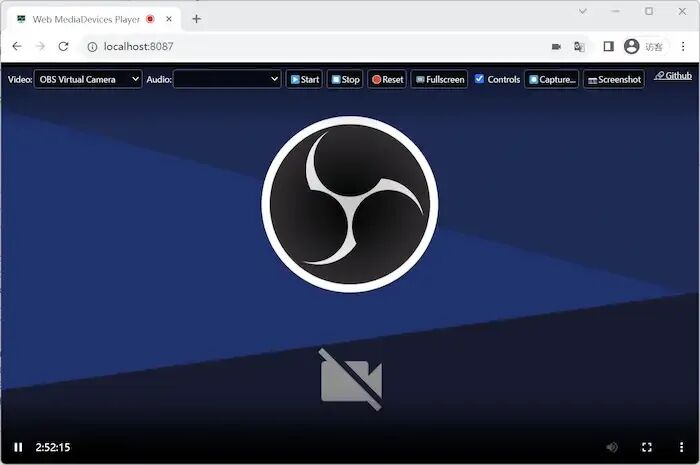The width and height of the screenshot is (700, 465).
Task: Click the crossed-out camera icon in video
Action: coord(351,380)
